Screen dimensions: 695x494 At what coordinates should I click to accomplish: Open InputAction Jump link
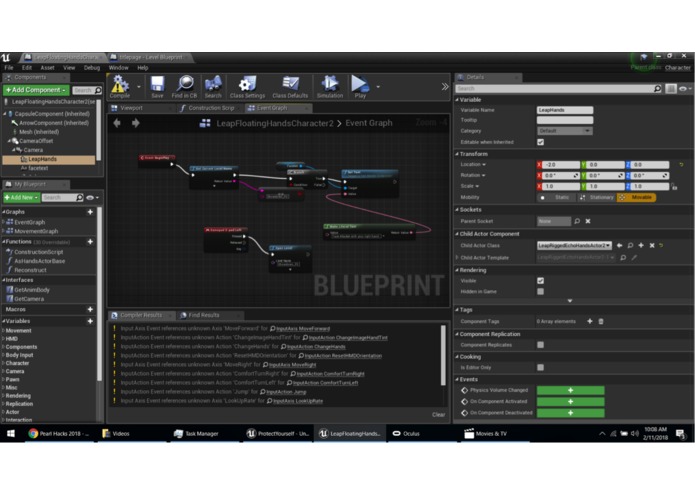coord(286,392)
